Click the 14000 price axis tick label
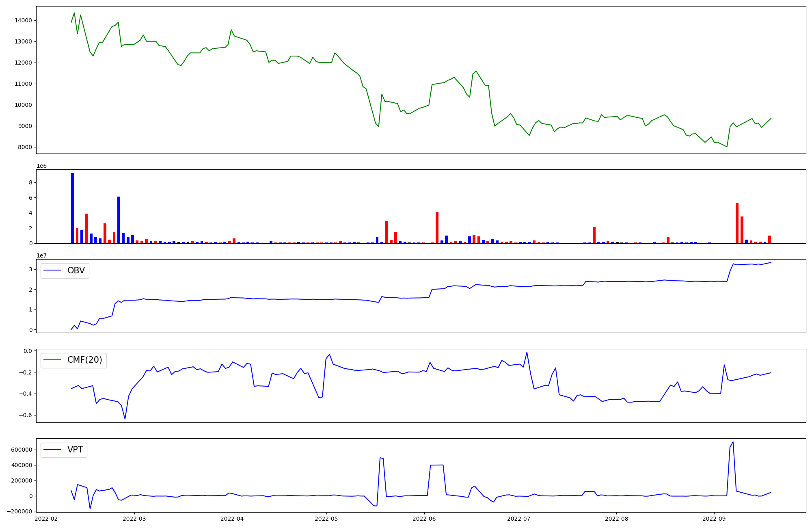Viewport: 812px width, 528px height. 24,20
